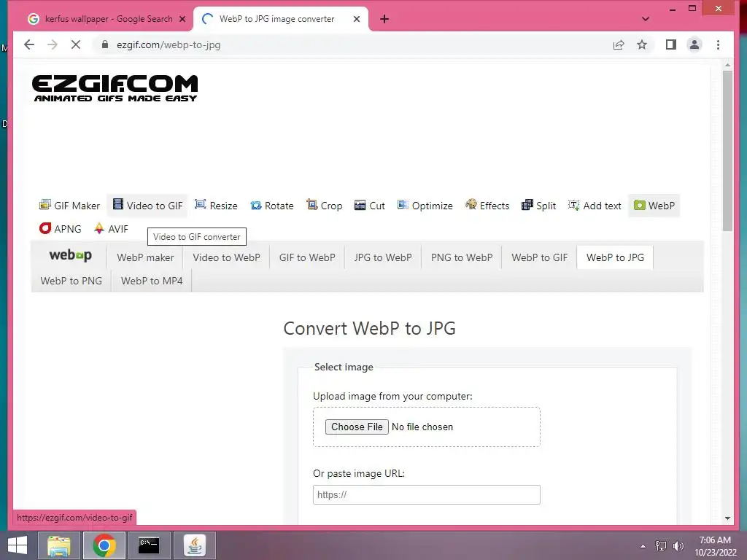The height and width of the screenshot is (560, 747).
Task: Click the address bar URL
Action: coord(169,44)
